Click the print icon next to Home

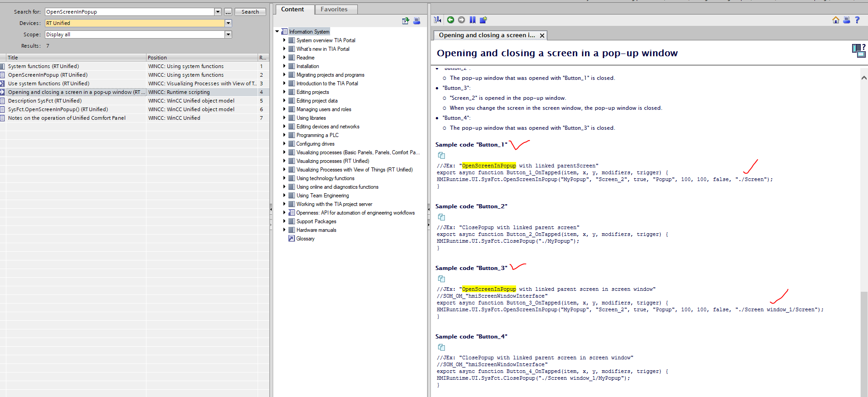846,20
